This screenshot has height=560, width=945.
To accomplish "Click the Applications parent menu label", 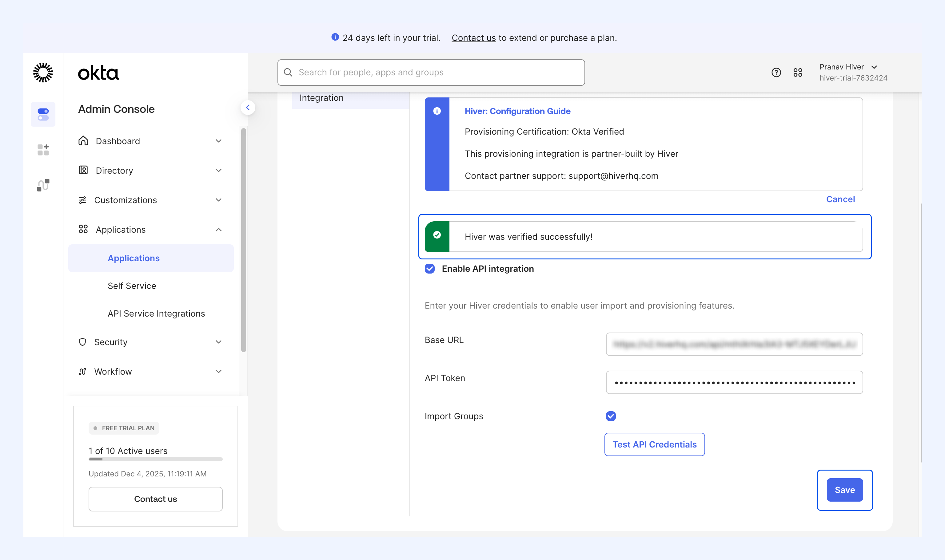I will coord(121,230).
